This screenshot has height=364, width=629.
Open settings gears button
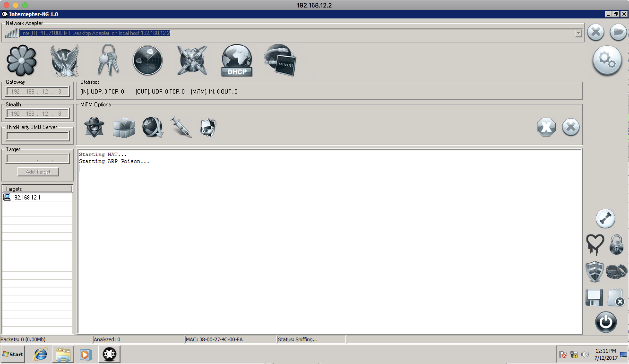click(607, 61)
